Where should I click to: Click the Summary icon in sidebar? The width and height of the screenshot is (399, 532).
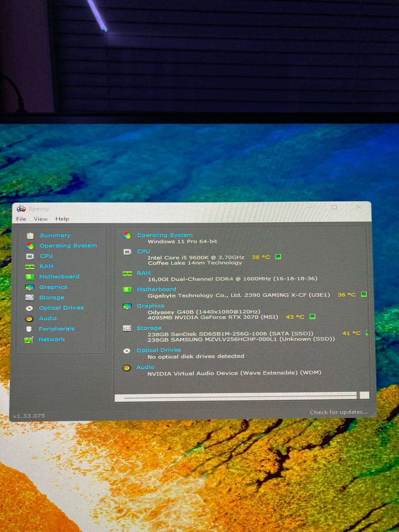pyautogui.click(x=30, y=236)
